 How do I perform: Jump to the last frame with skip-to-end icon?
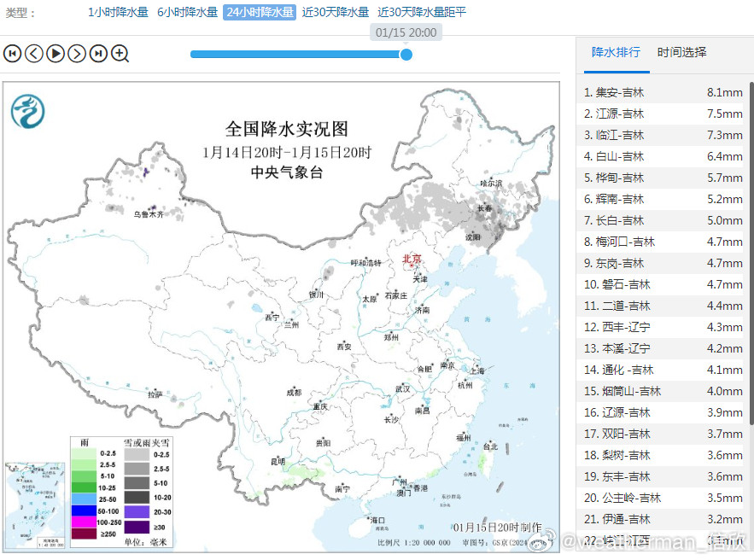pyautogui.click(x=96, y=53)
